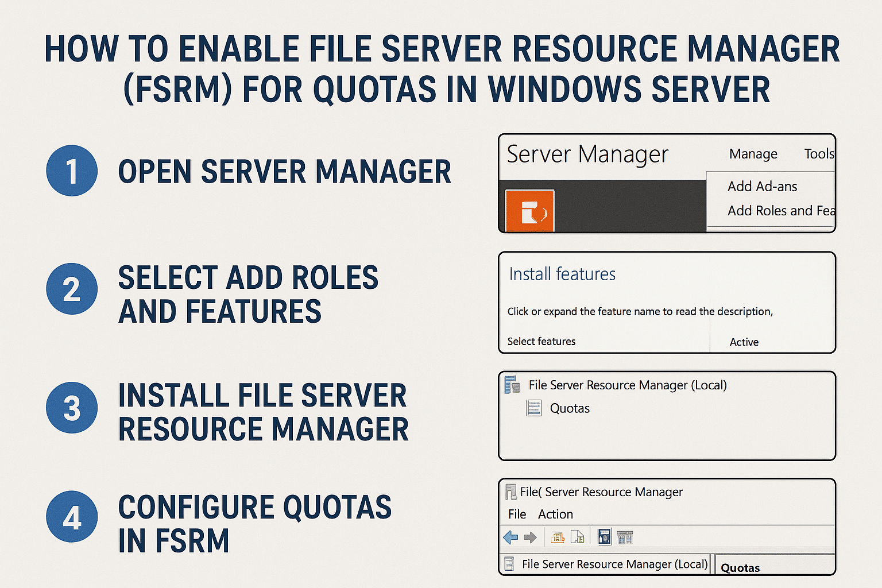The height and width of the screenshot is (588, 882).
Task: Toggle the Show/Hide Console Tree toolbar button
Action: click(625, 537)
